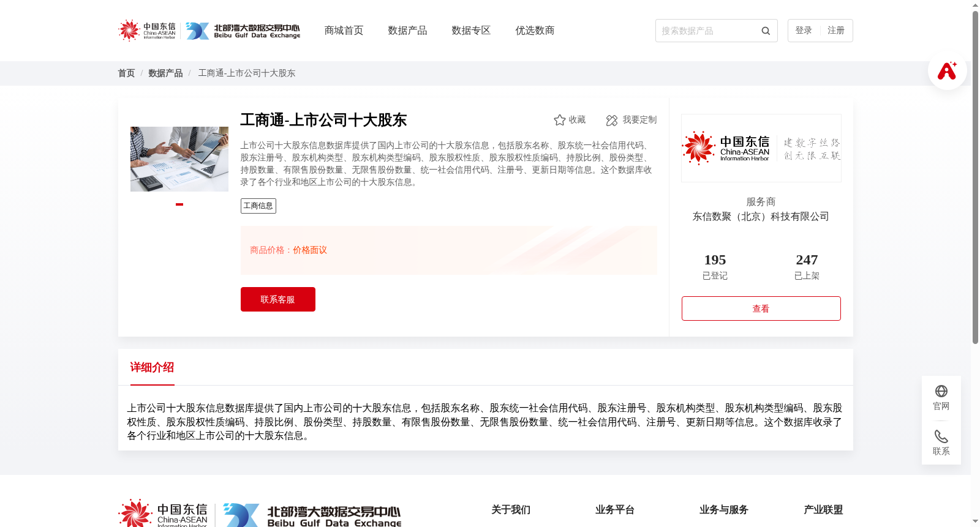The width and height of the screenshot is (980, 527).
Task: Click the service provider logo banner
Action: pos(761,148)
